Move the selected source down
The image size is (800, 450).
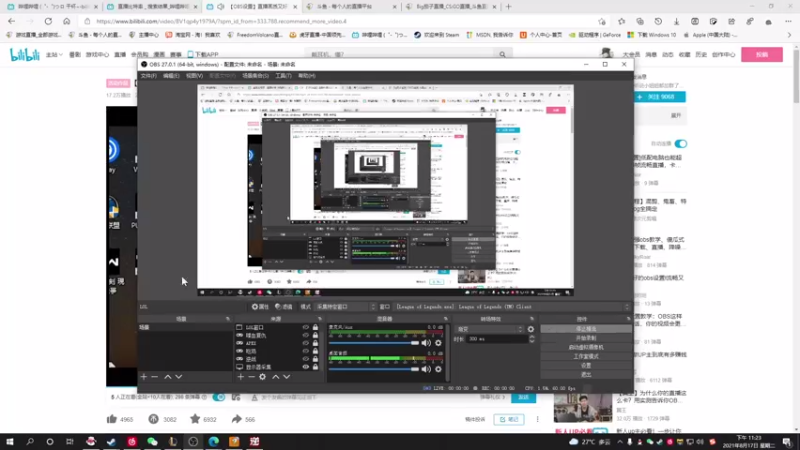tap(287, 377)
